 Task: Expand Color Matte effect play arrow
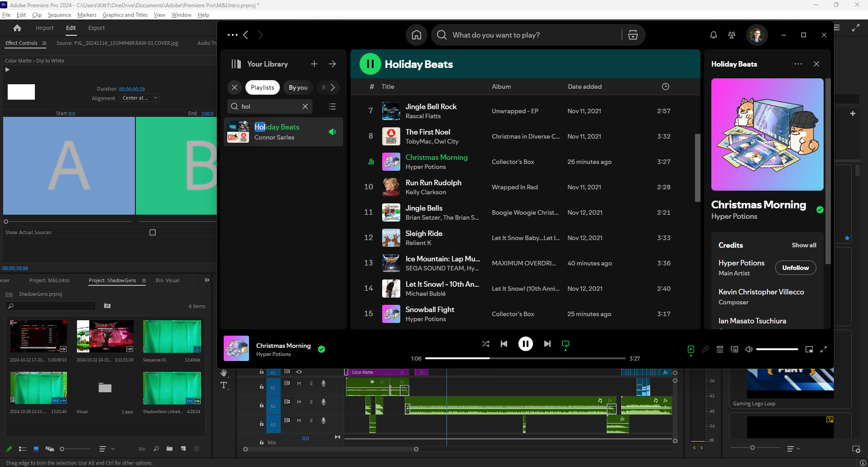[x=7, y=69]
